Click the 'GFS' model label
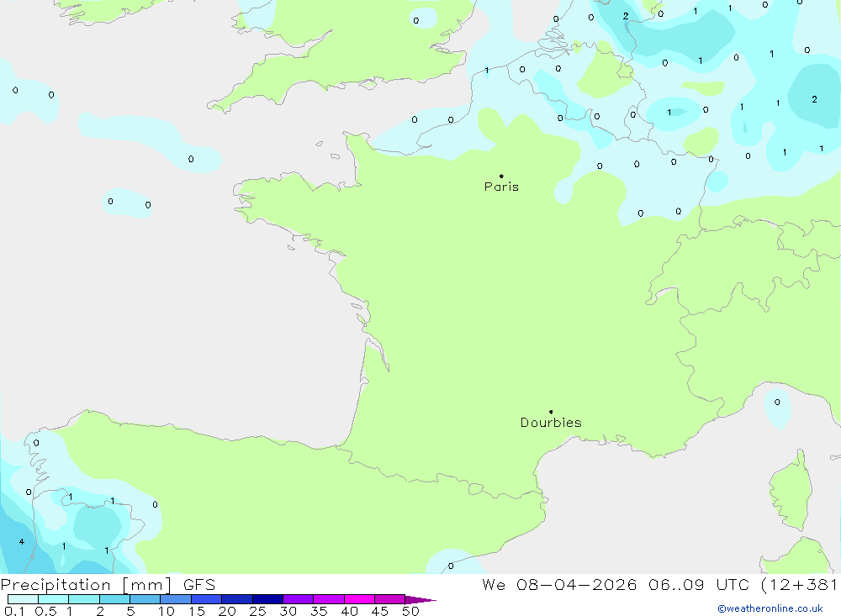The width and height of the screenshot is (841, 616). click(x=199, y=585)
